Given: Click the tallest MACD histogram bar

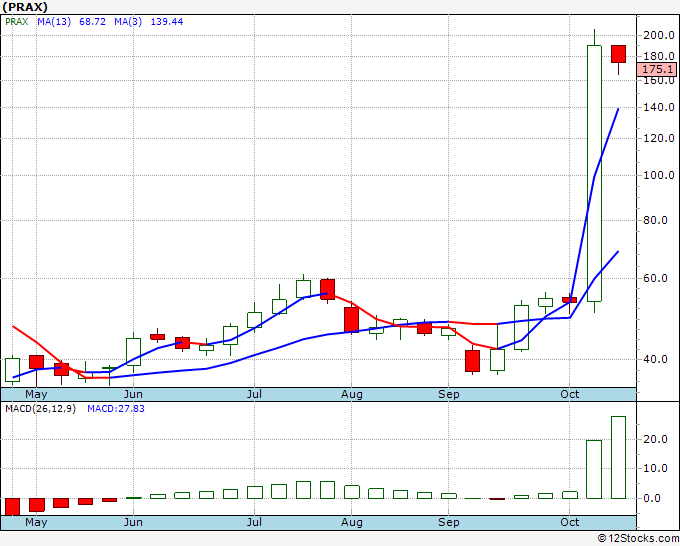Looking at the screenshot, I should pyautogui.click(x=618, y=457).
